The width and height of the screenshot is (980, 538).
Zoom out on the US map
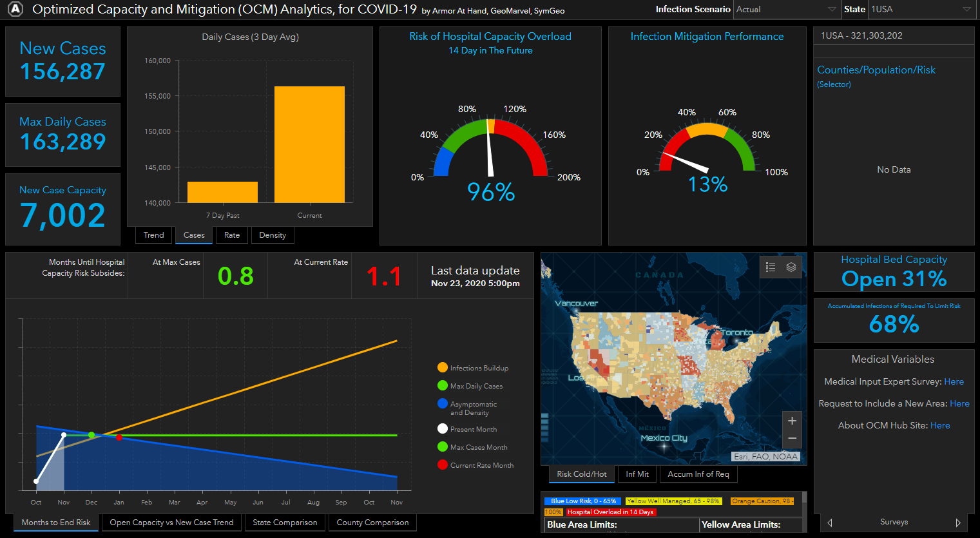(792, 438)
